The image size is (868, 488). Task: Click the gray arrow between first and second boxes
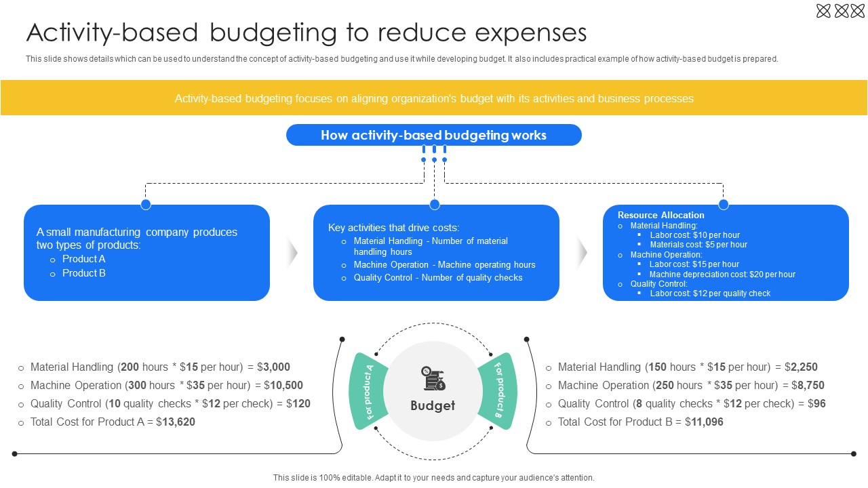292,252
